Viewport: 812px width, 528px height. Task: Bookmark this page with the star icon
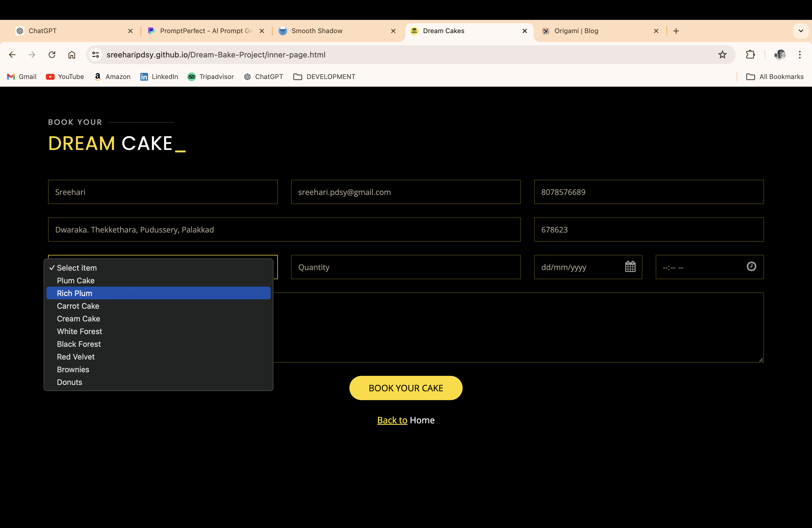click(722, 55)
